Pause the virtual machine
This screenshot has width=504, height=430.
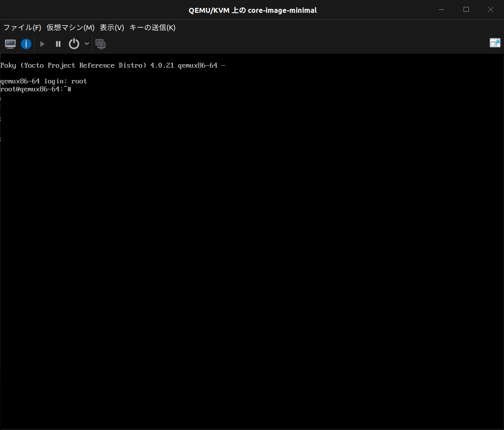point(58,44)
